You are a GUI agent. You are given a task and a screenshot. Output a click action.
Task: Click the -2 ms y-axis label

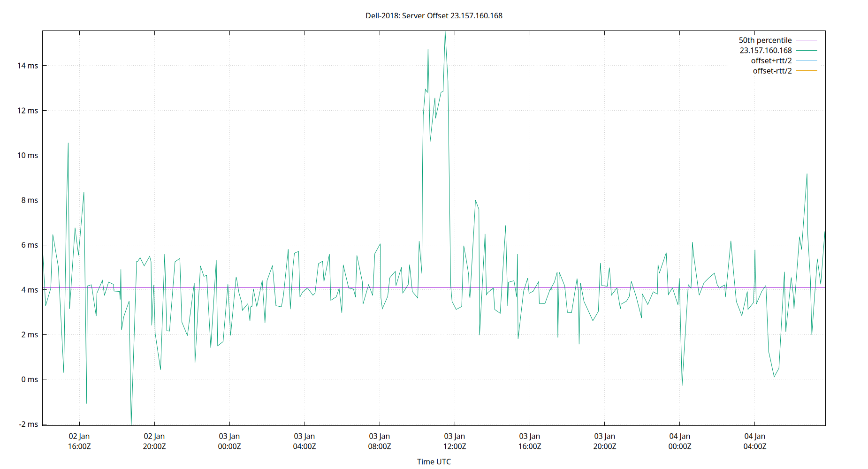28,423
